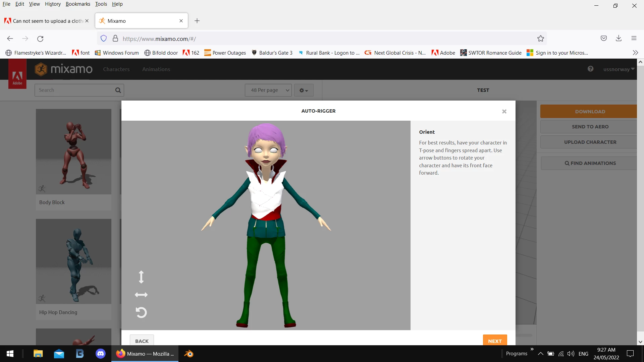Open the Bookmarks menu
The height and width of the screenshot is (362, 644).
coord(78,4)
